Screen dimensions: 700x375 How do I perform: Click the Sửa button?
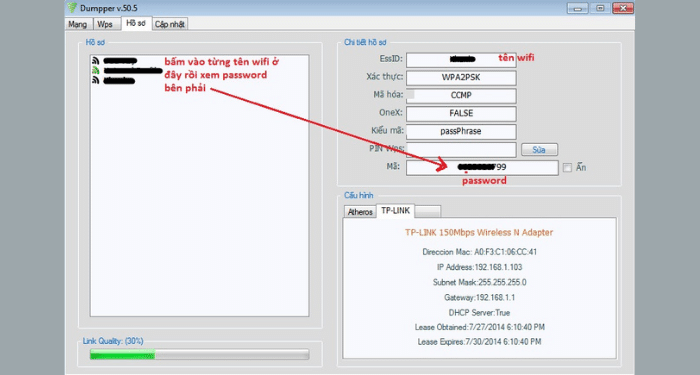539,150
